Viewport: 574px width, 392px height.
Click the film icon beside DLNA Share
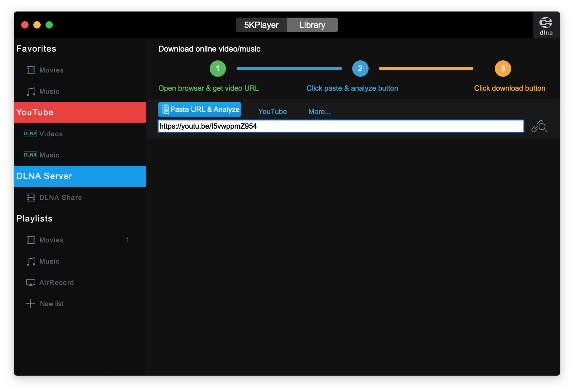point(31,198)
